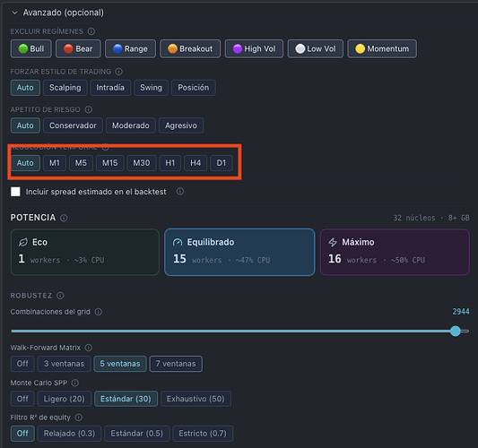
Task: Toggle the Breakout regime exclusion chip
Action: point(190,48)
